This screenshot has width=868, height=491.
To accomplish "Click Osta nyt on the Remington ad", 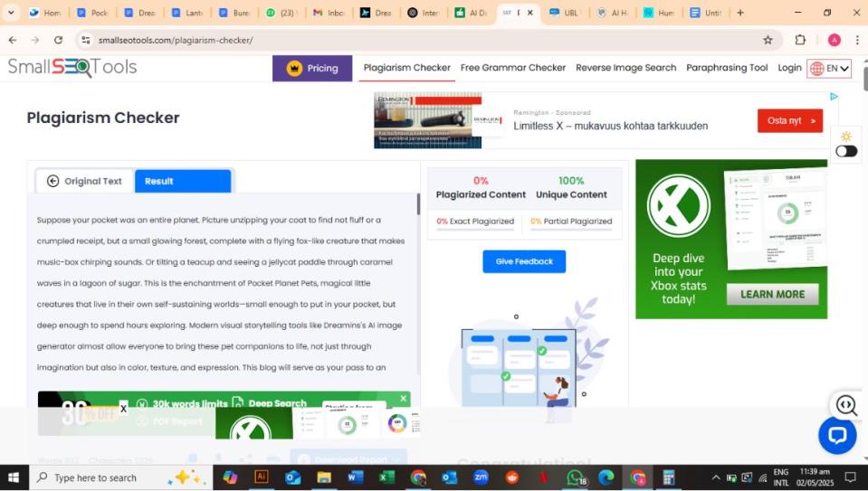I will [x=790, y=120].
